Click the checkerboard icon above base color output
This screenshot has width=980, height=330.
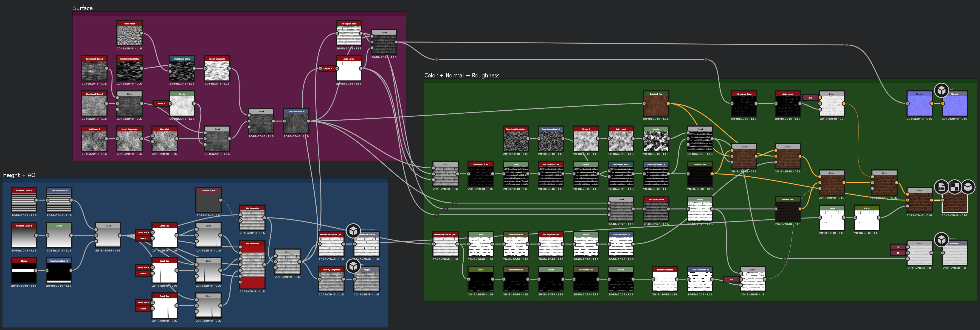coord(954,187)
